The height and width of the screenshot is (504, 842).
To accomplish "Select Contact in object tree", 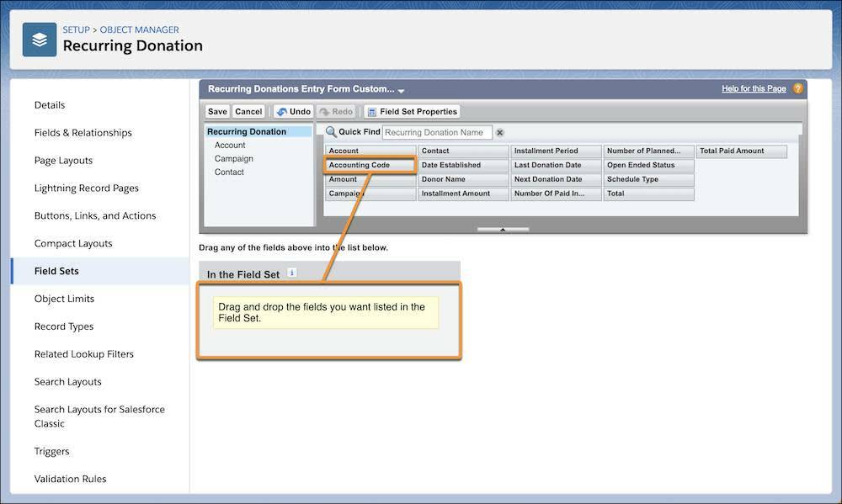I will 229,172.
